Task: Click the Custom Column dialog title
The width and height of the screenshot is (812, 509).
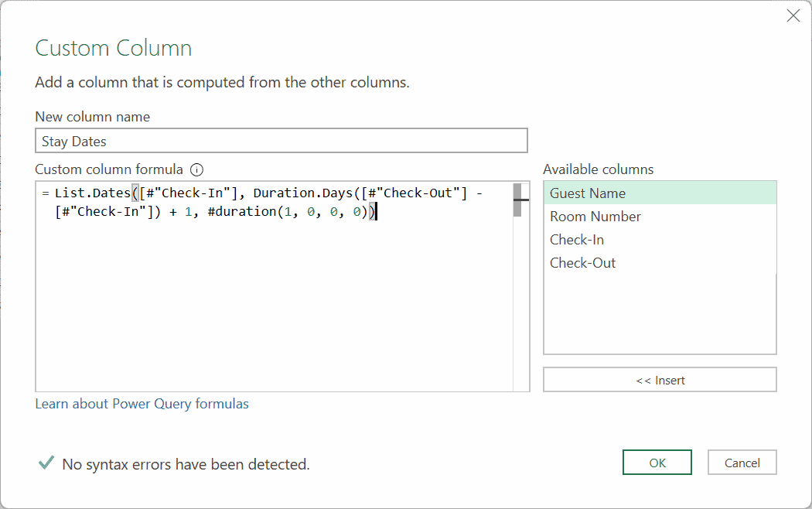Action: (x=113, y=48)
